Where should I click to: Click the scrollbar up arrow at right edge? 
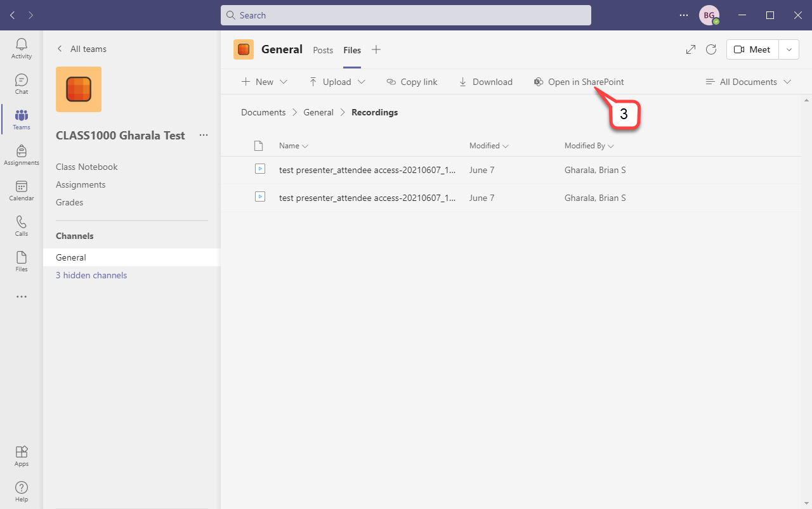tap(806, 100)
